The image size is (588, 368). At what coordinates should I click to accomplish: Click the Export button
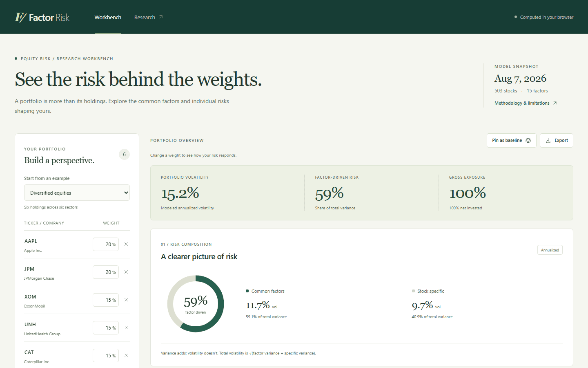point(556,140)
